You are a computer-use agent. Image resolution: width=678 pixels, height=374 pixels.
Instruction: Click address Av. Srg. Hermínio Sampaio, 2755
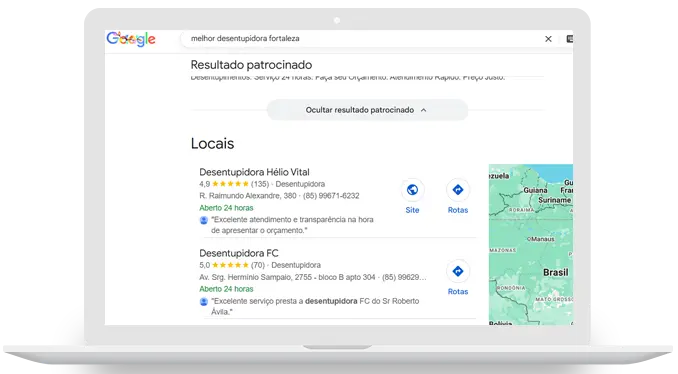[x=256, y=277]
